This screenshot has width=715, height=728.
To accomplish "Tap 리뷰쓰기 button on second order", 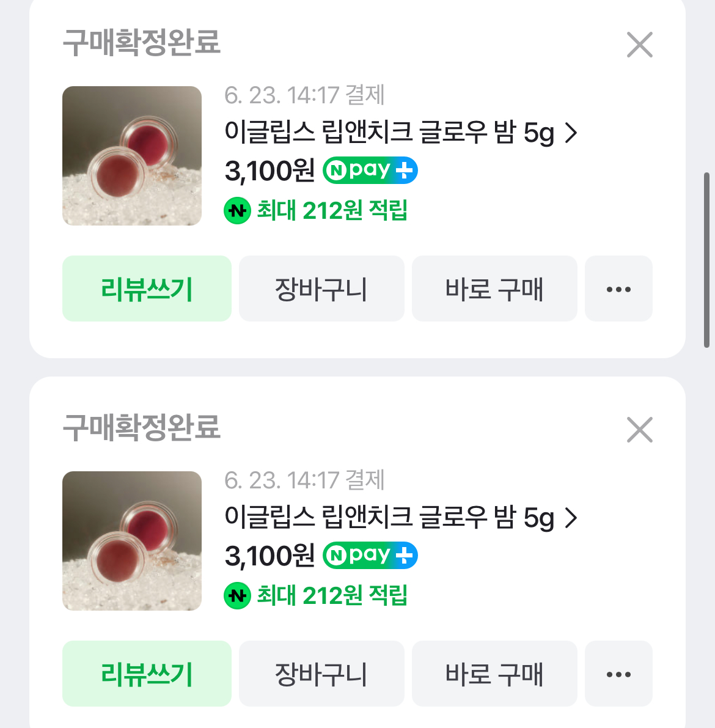I will pyautogui.click(x=147, y=674).
